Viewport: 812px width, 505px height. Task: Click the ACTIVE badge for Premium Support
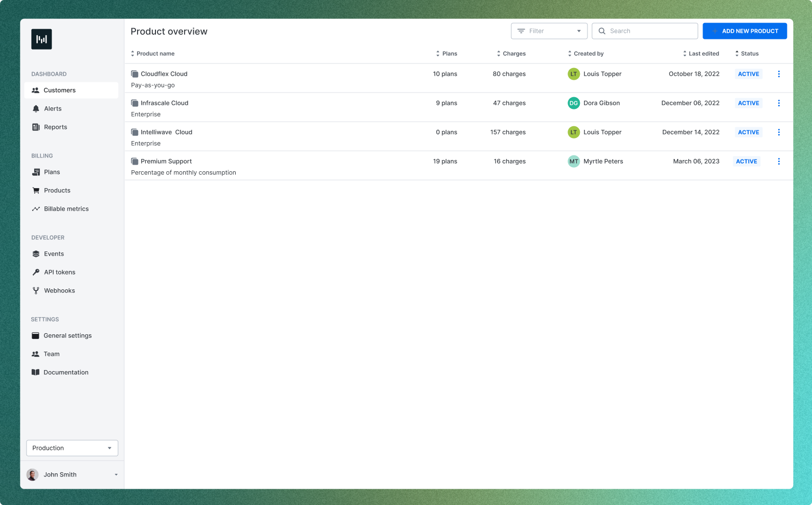point(747,162)
